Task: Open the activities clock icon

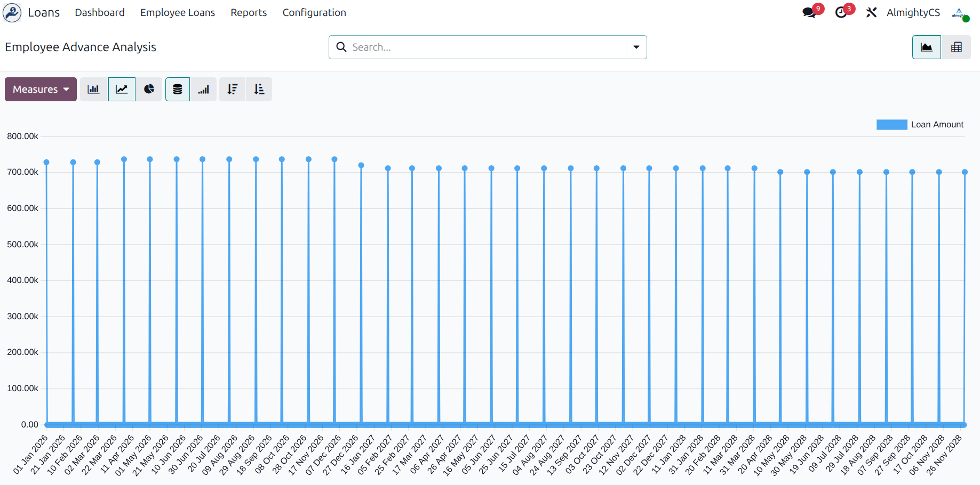Action: point(841,13)
